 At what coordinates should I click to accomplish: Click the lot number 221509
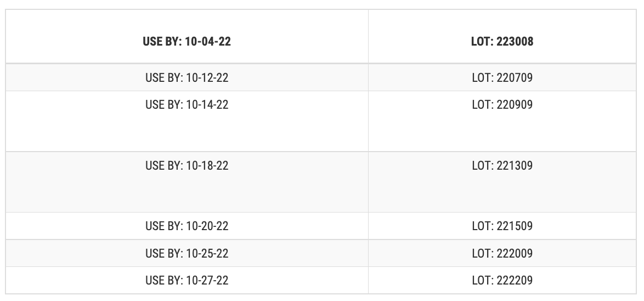point(515,226)
